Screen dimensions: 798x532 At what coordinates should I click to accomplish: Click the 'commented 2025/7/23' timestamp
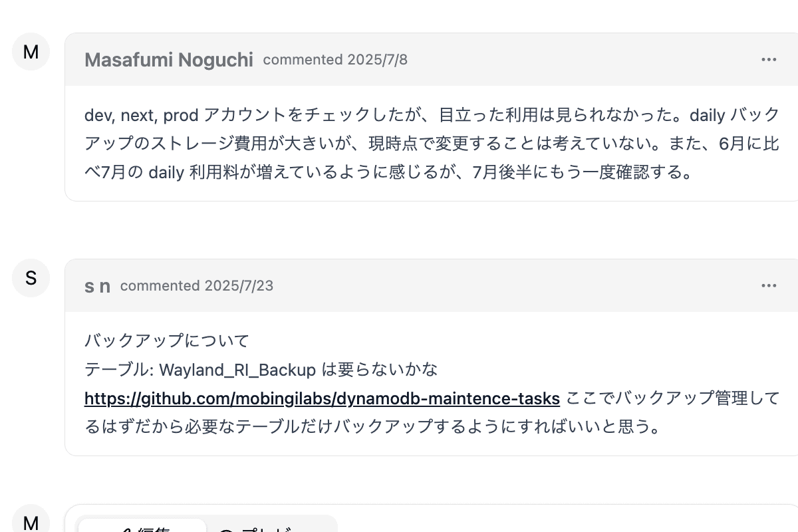[x=197, y=286]
